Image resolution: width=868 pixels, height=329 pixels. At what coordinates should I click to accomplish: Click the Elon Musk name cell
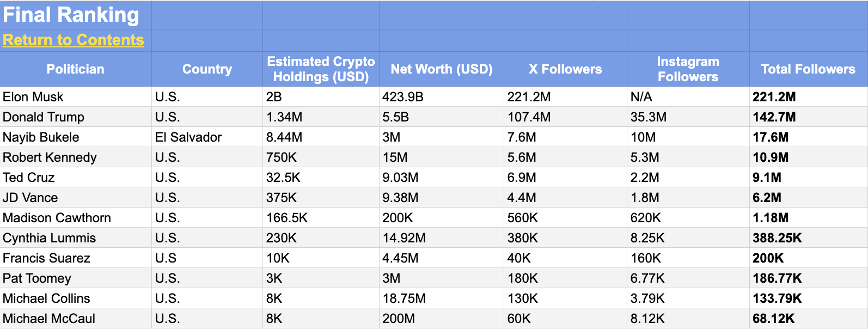click(33, 97)
